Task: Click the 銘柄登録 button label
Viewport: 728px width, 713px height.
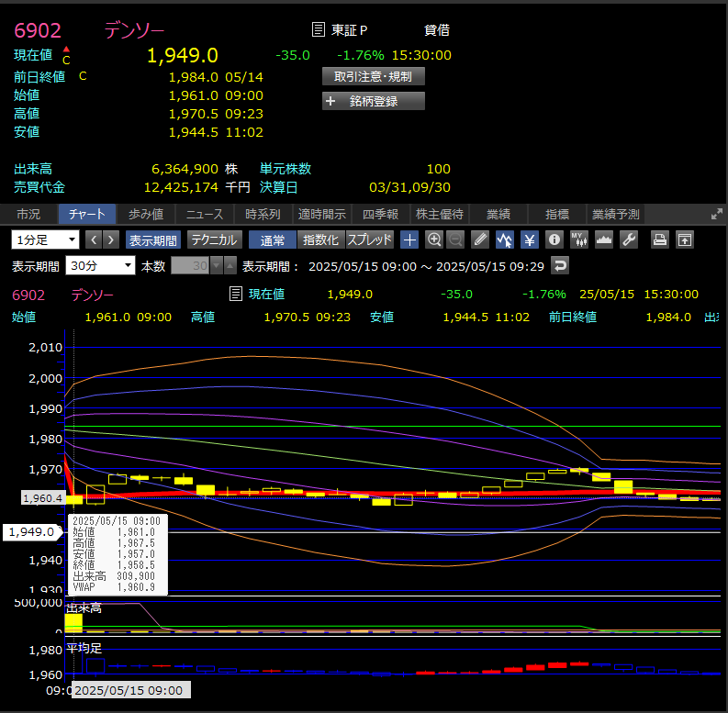Action: click(374, 101)
